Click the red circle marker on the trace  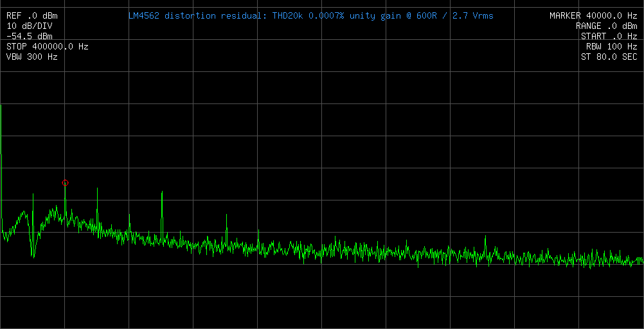[x=65, y=182]
